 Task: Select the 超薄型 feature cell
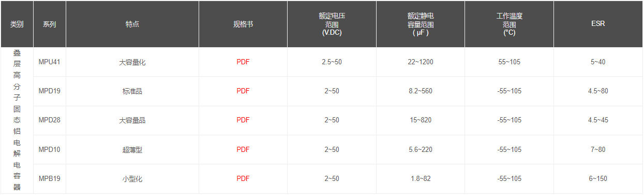[132, 149]
